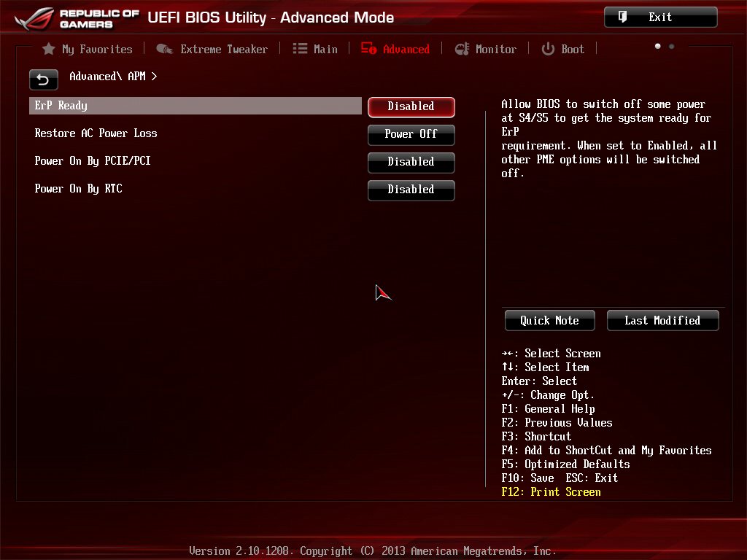Open the My Favorites tab
This screenshot has height=560, width=747.
(x=88, y=49)
